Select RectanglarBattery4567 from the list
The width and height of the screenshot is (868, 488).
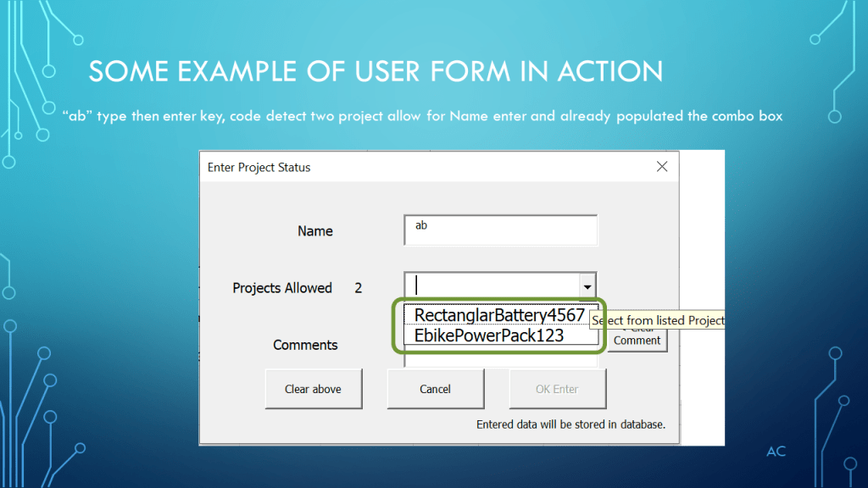click(x=499, y=315)
